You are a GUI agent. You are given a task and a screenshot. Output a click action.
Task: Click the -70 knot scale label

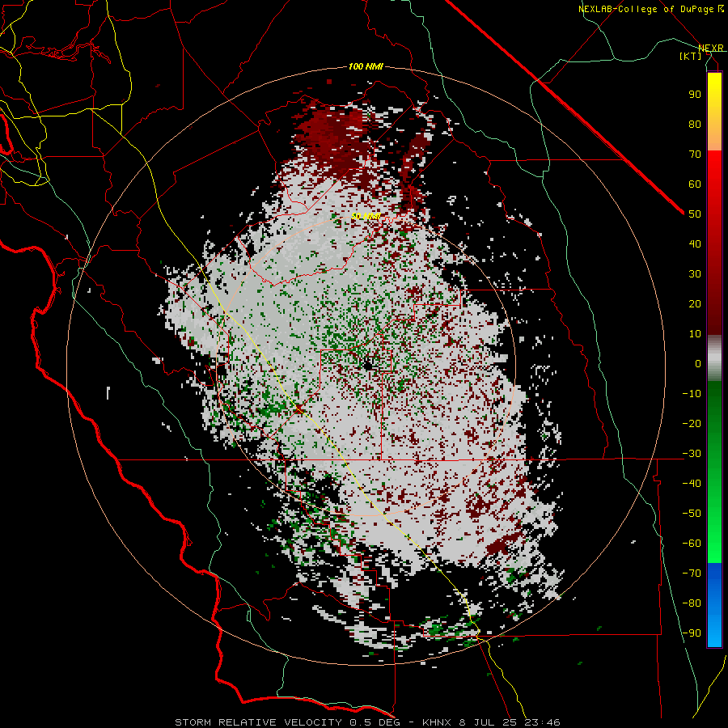click(x=692, y=574)
